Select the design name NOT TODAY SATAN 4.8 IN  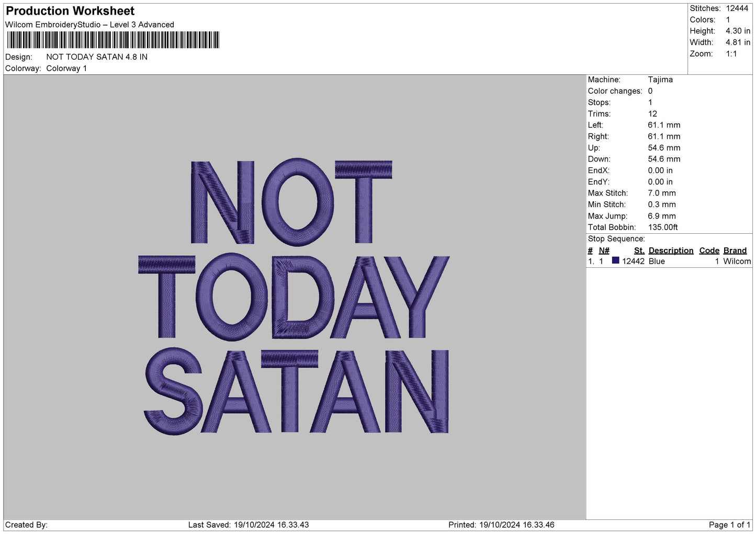(x=97, y=57)
